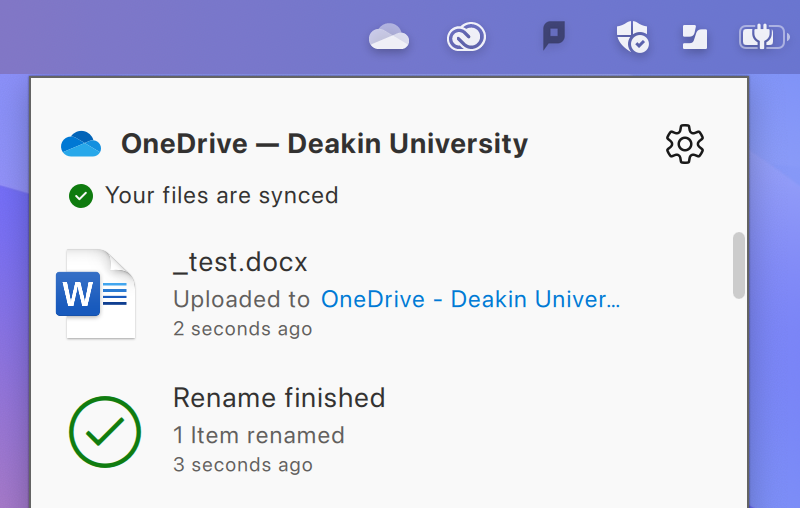This screenshot has height=508, width=800.
Task: Click the green circle Rename finished checkmark
Action: [x=105, y=431]
